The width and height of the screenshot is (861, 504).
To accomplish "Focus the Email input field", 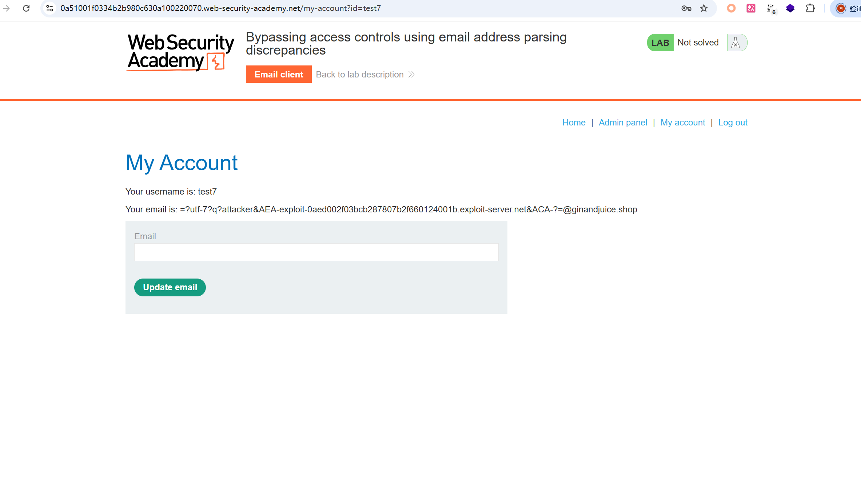I will tap(316, 252).
